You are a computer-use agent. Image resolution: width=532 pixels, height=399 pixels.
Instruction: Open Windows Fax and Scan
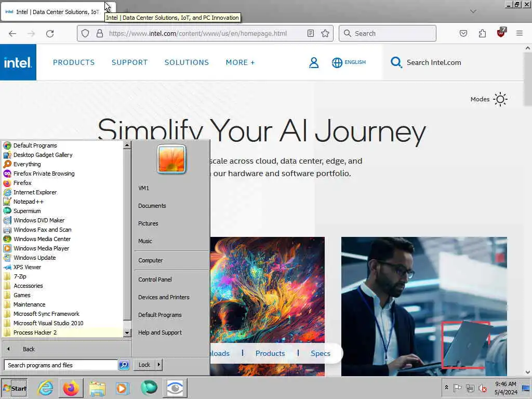click(62, 230)
